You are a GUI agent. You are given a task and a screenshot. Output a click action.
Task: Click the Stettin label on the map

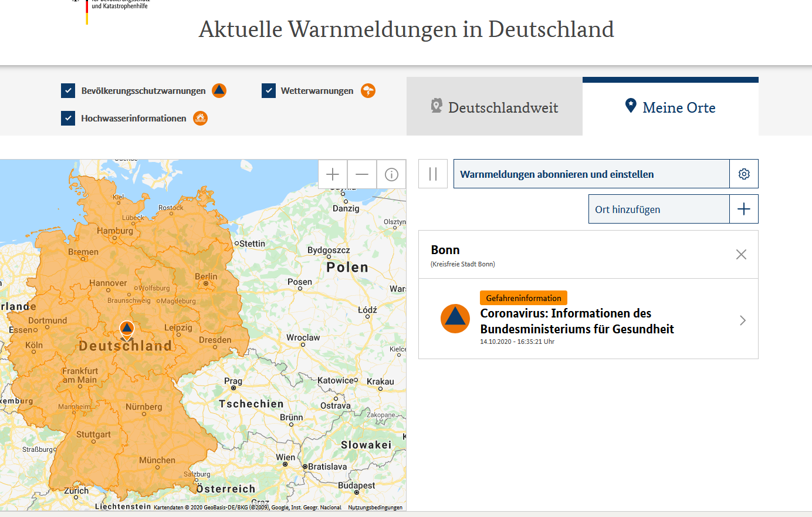(x=252, y=244)
